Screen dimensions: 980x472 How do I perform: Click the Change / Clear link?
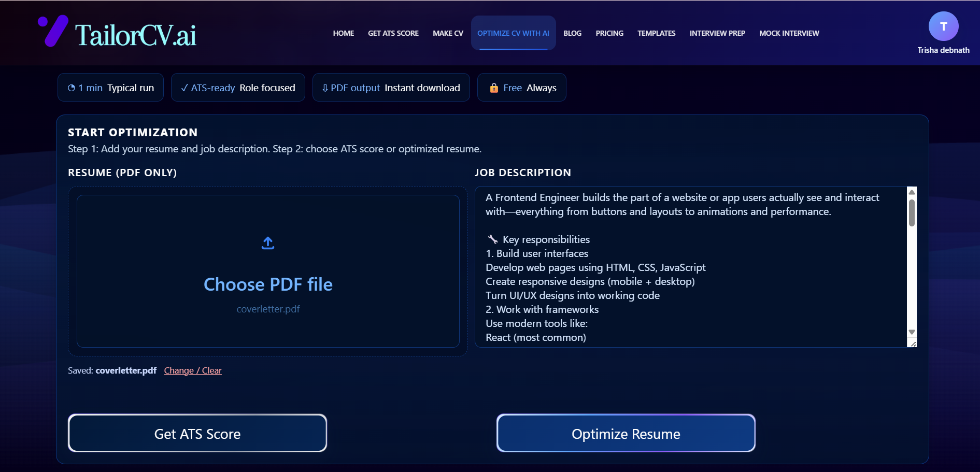(x=193, y=370)
